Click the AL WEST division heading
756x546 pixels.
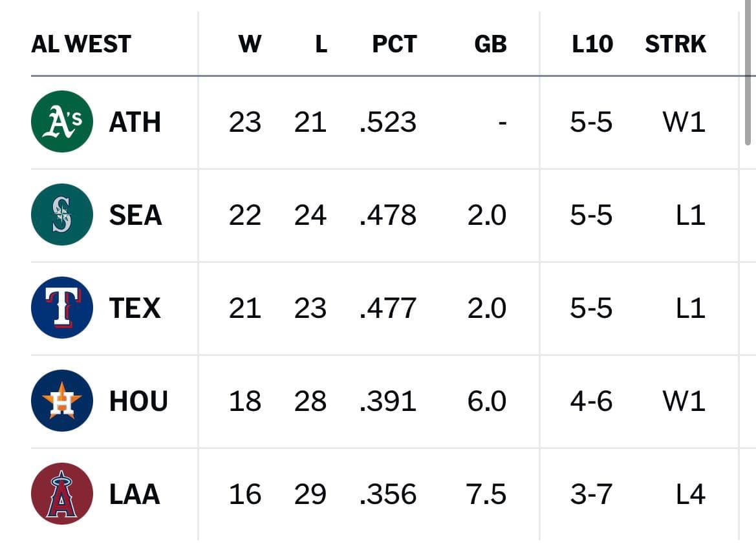pos(81,44)
